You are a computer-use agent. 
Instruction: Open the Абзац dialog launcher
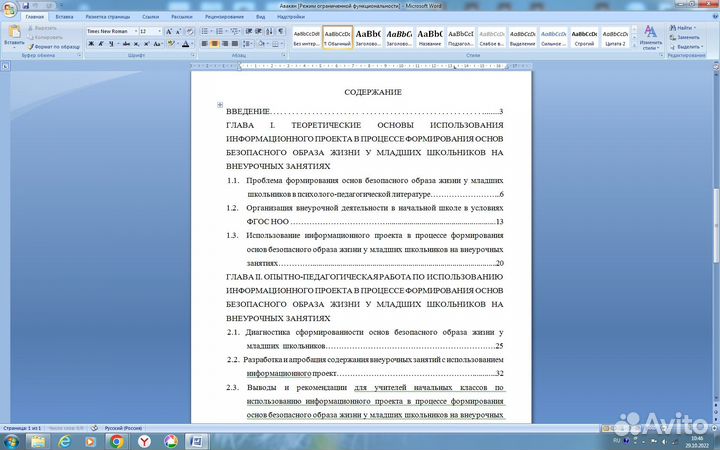(285, 56)
